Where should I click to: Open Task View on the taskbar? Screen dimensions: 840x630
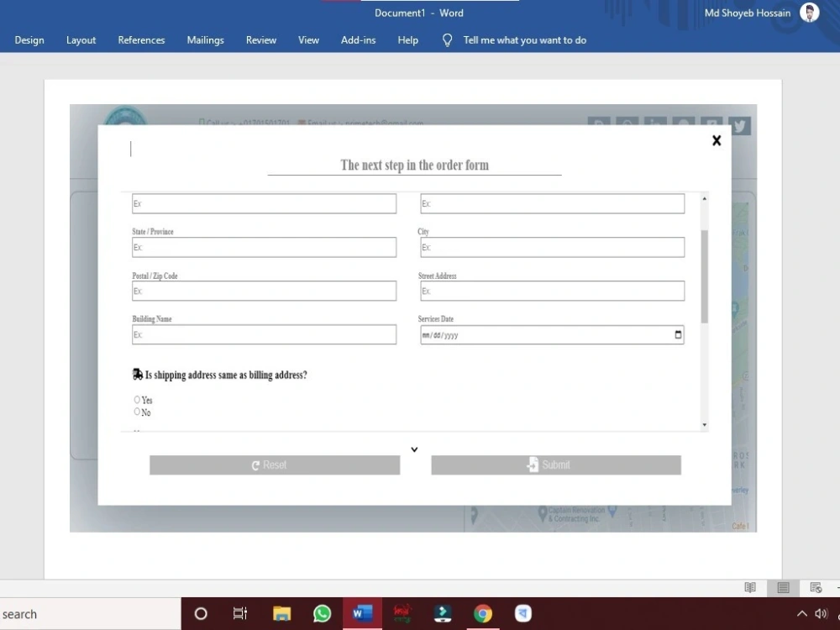click(x=240, y=614)
